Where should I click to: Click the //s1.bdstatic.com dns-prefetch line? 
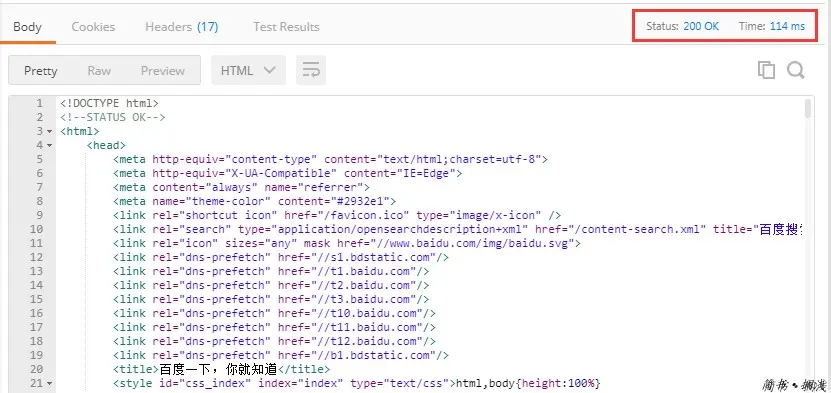coord(281,257)
